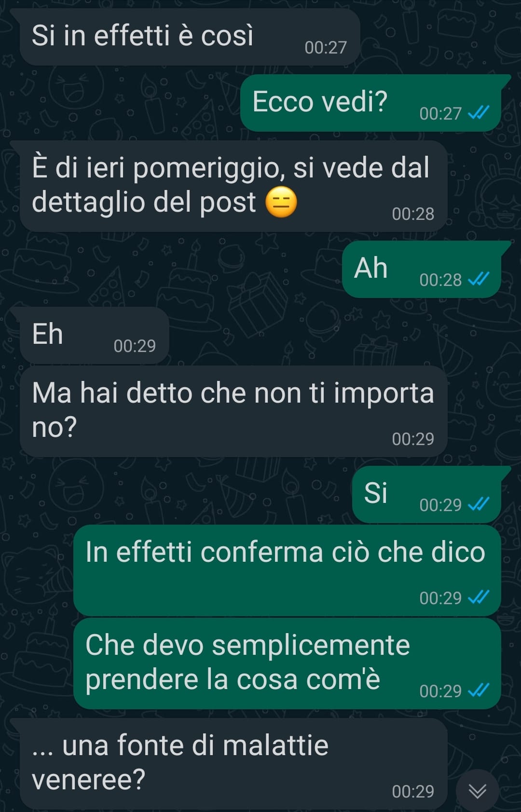Screen dimensions: 521x812
Task: Tap the blue read ticks on 'Ecco vedi?'
Action: (479, 113)
